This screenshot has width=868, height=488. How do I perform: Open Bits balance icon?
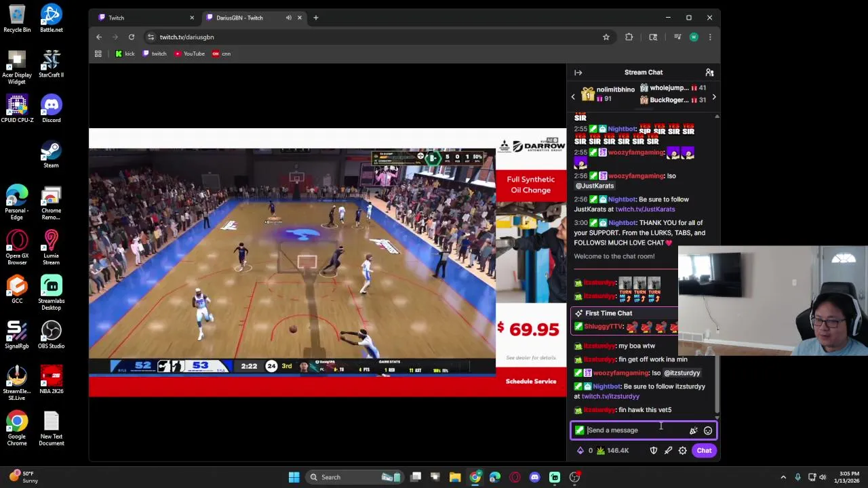pos(580,451)
